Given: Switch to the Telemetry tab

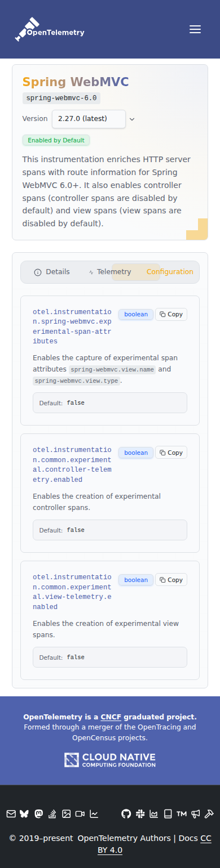Looking at the screenshot, I should pyautogui.click(x=110, y=272).
